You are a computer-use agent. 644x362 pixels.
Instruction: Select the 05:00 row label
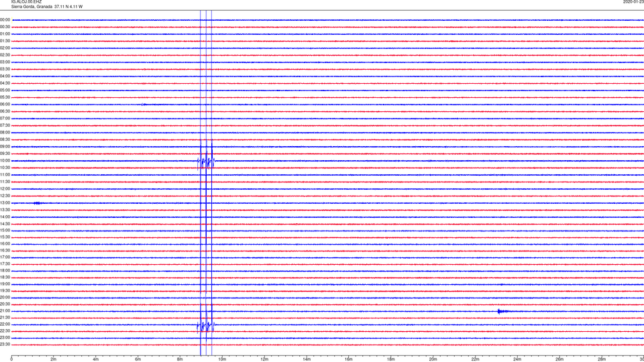(x=5, y=90)
